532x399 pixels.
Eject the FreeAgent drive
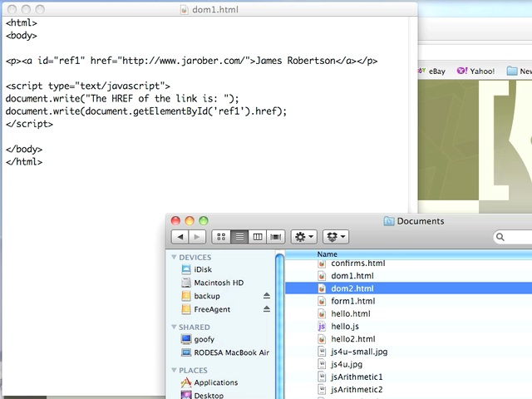tap(267, 309)
